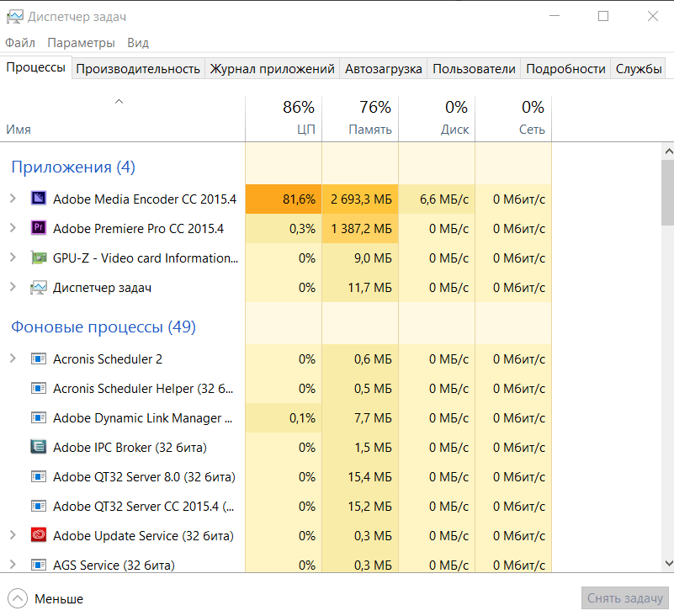Viewport: 674px width, 616px height.
Task: Sort processes by the Диск column
Action: coord(437,119)
